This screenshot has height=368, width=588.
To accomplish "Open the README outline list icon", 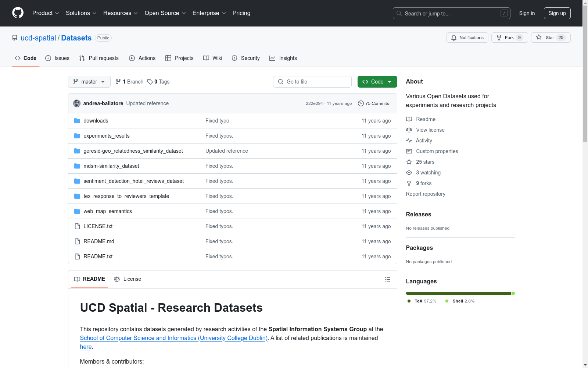I will point(388,279).
